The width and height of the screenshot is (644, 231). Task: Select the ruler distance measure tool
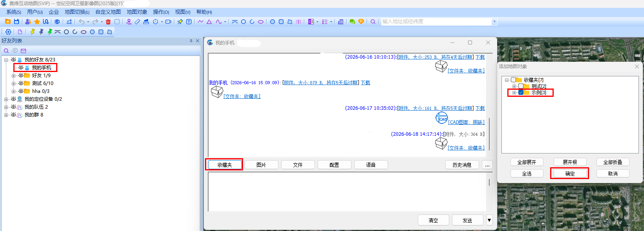tap(137, 22)
